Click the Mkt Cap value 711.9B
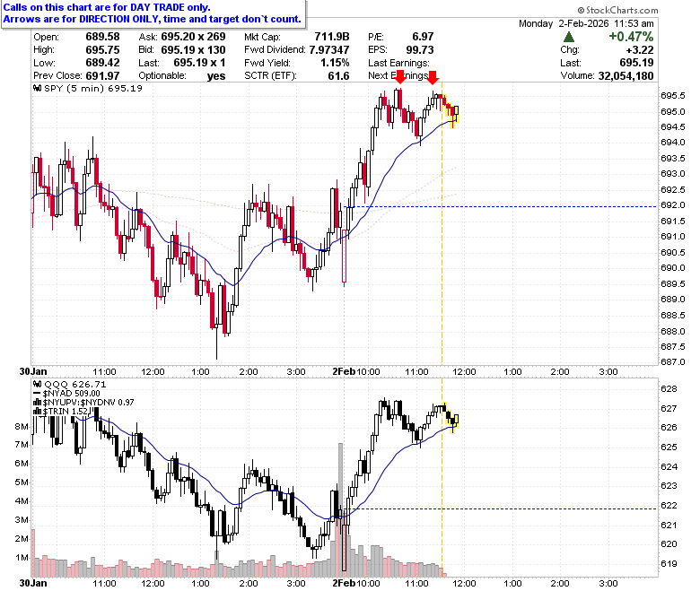 click(x=332, y=37)
